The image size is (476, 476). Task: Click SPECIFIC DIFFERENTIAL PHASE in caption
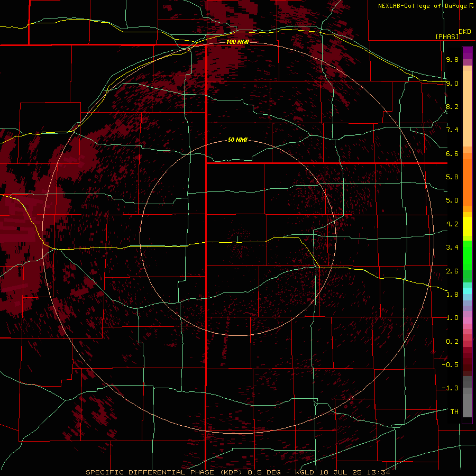[151, 472]
